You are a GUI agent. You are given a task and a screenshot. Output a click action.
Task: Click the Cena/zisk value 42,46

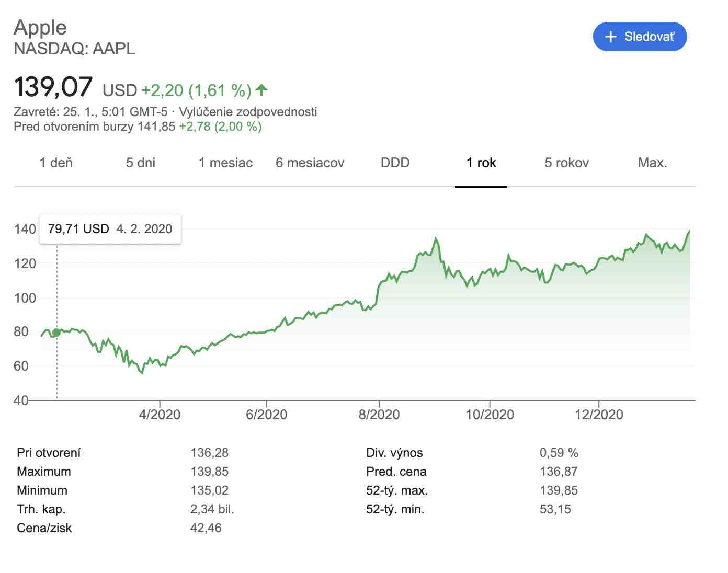[x=206, y=528]
